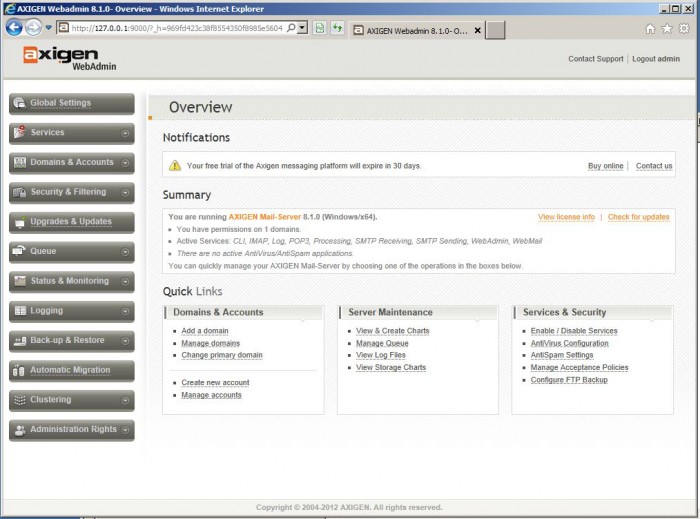
Task: Open a new blank browser tab
Action: click(495, 30)
